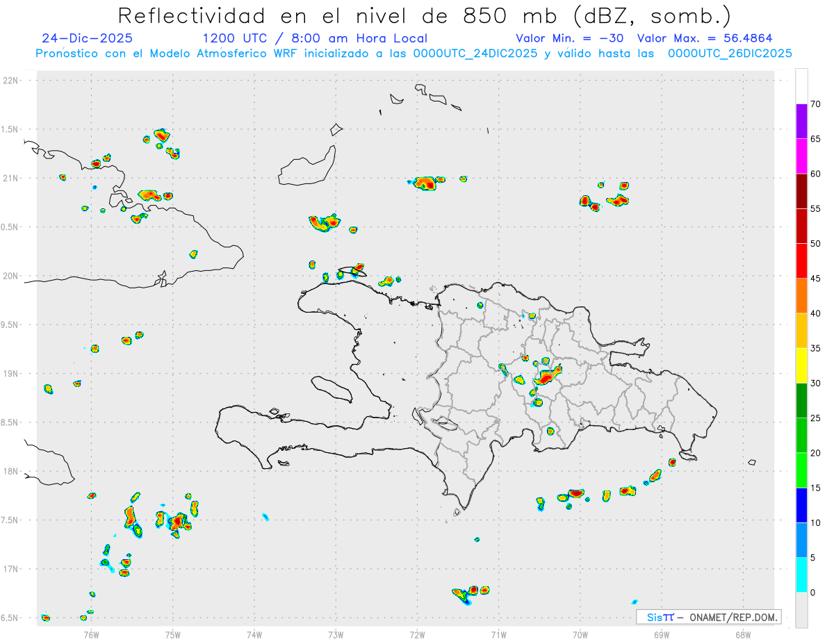The height and width of the screenshot is (644, 834).
Task: Click the '70' value on the color scale
Action: (816, 104)
